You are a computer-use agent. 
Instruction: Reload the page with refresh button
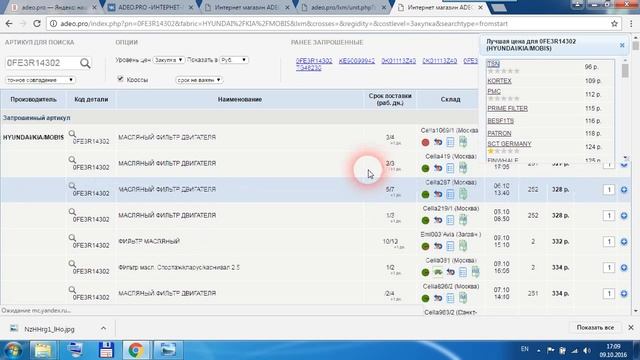[37, 24]
